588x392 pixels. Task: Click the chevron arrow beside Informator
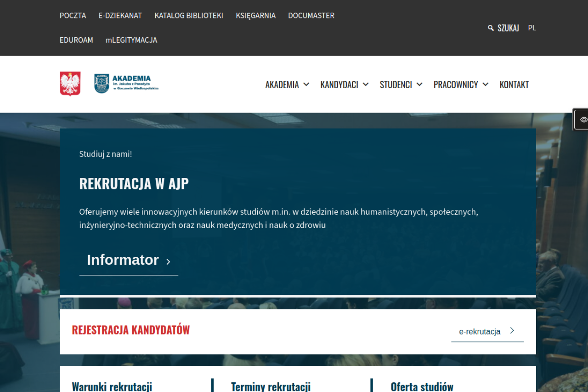click(168, 261)
